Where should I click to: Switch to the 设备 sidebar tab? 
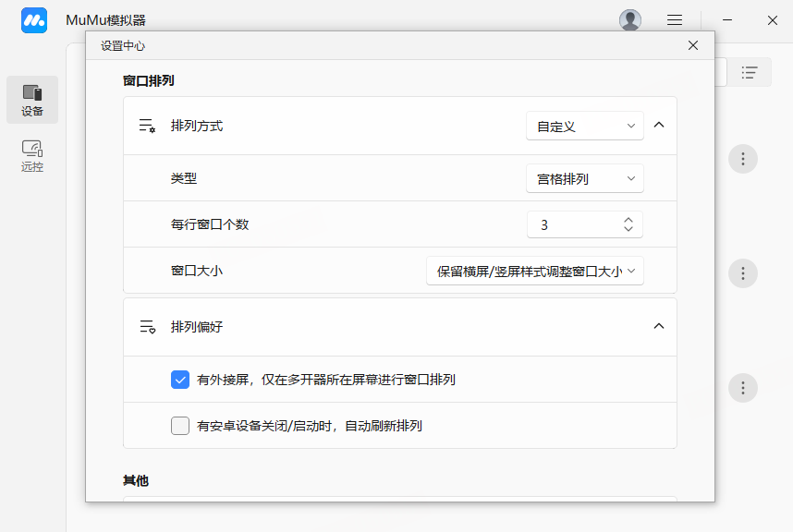coord(32,100)
